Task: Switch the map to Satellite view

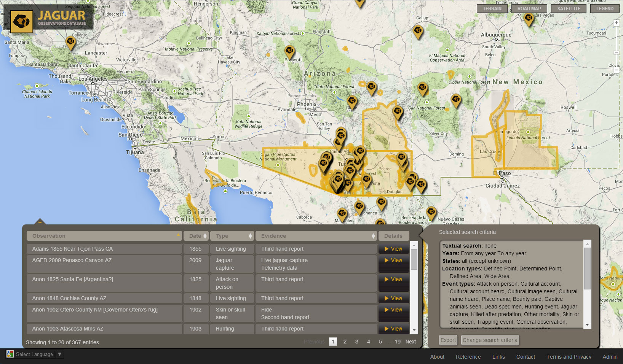Action: point(569,9)
